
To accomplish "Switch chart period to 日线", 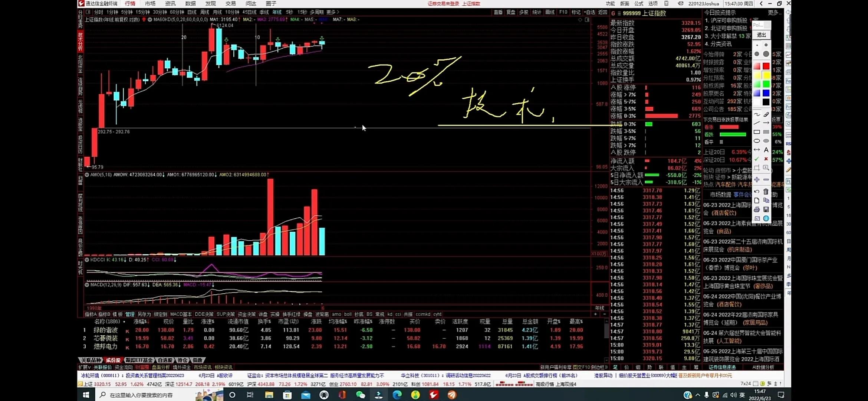I will tap(192, 12).
